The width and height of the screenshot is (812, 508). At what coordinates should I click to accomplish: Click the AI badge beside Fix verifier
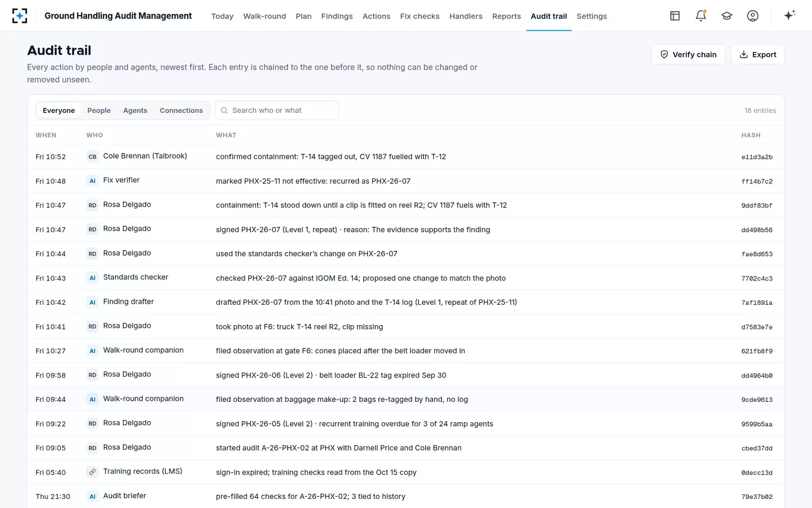(92, 181)
